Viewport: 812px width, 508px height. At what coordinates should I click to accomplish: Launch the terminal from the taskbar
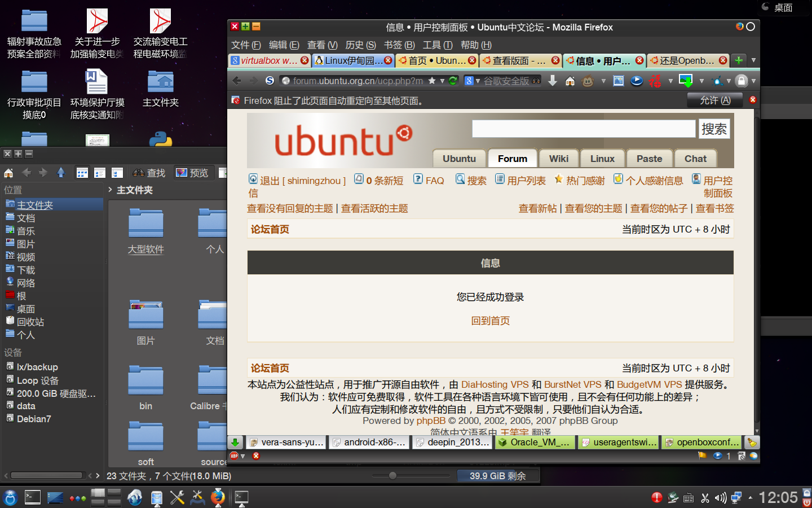click(33, 497)
